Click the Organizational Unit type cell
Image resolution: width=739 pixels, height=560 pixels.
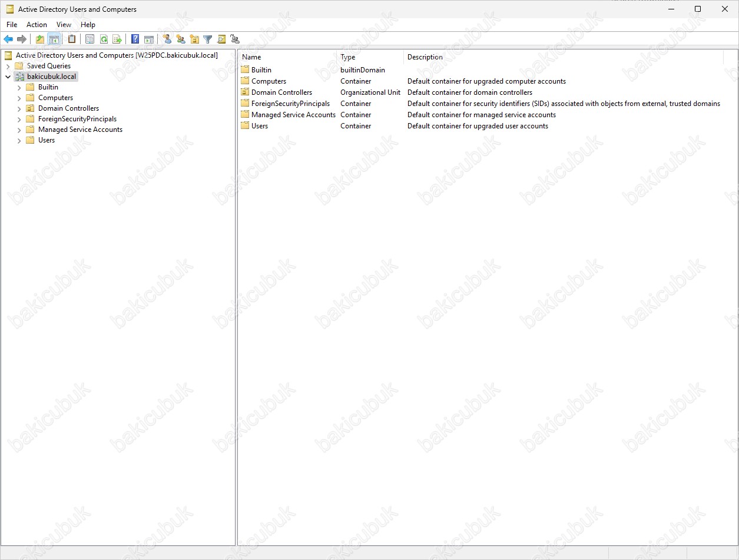point(370,92)
